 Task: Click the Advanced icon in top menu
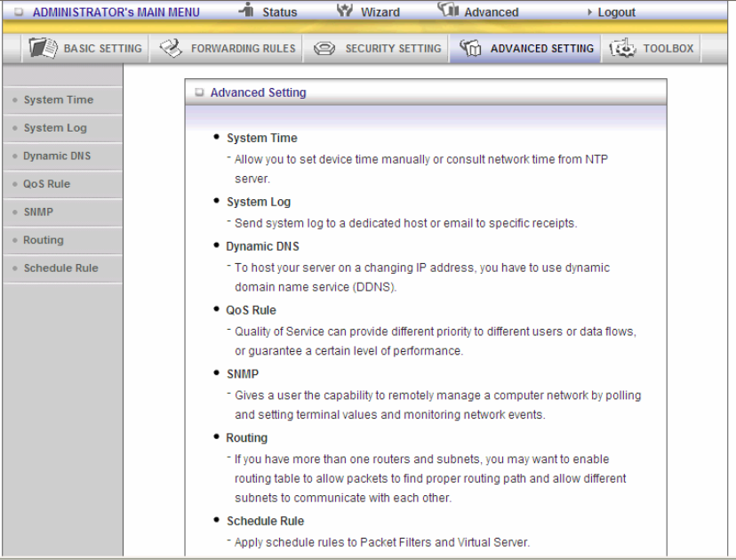448,10
